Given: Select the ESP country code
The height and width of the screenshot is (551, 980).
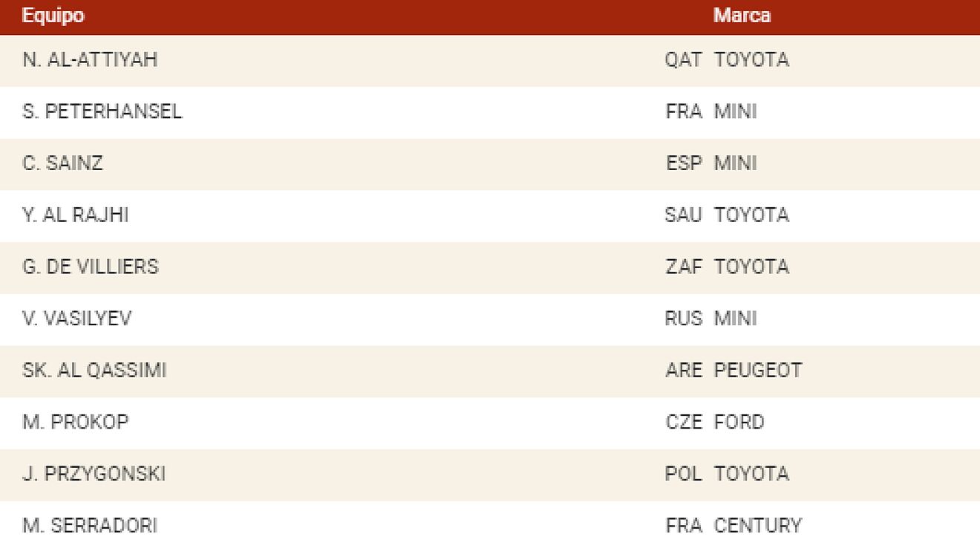Looking at the screenshot, I should (x=684, y=163).
